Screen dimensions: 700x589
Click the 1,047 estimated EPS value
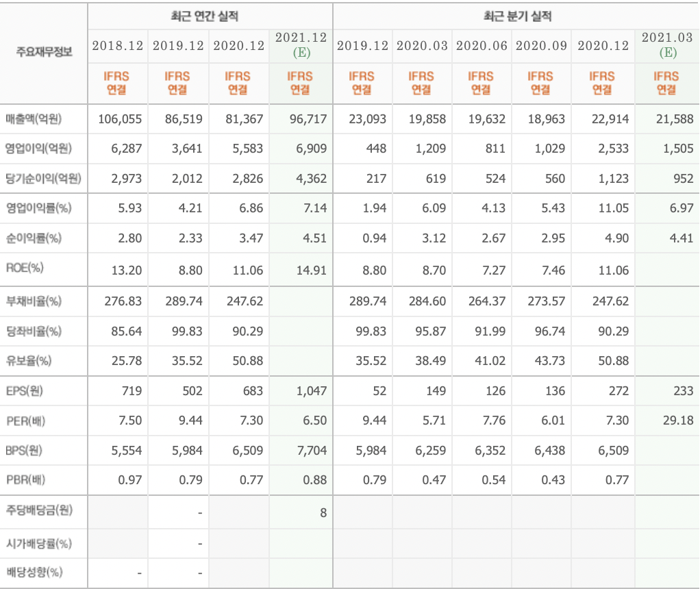pos(312,391)
